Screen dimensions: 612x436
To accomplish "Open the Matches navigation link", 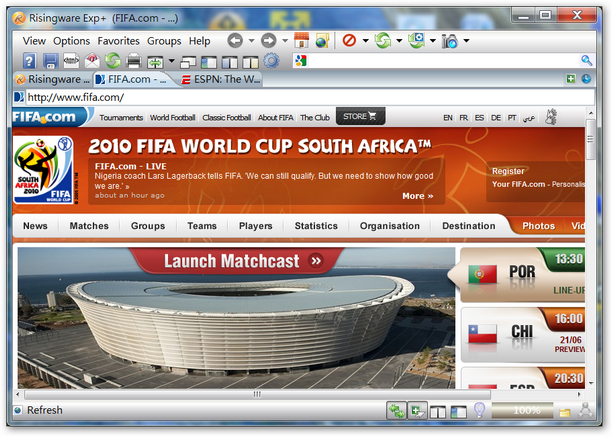I will click(89, 226).
